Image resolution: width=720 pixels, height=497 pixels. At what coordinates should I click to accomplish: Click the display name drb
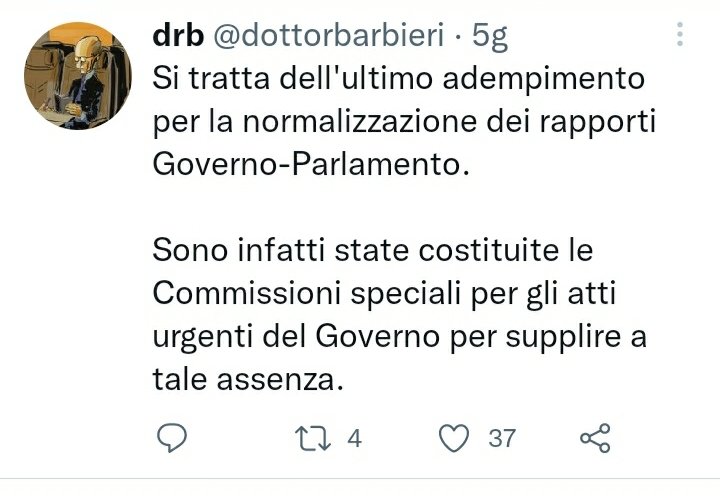[x=178, y=35]
